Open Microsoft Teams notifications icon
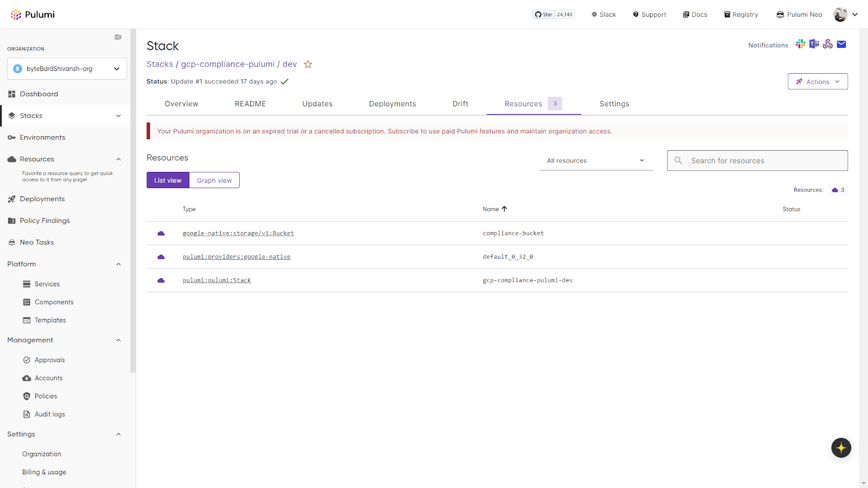This screenshot has height=488, width=868. point(814,44)
